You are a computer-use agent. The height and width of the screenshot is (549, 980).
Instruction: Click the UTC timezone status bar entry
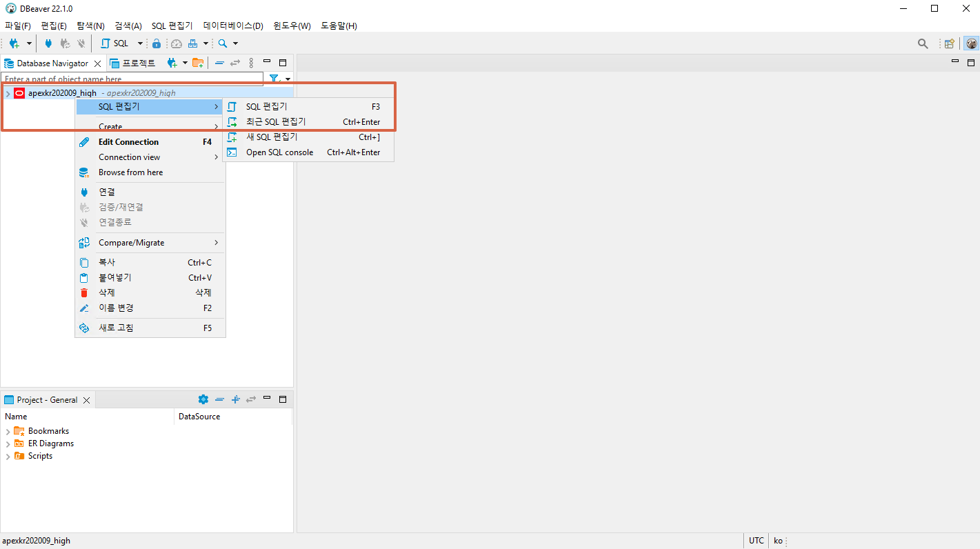coord(757,541)
